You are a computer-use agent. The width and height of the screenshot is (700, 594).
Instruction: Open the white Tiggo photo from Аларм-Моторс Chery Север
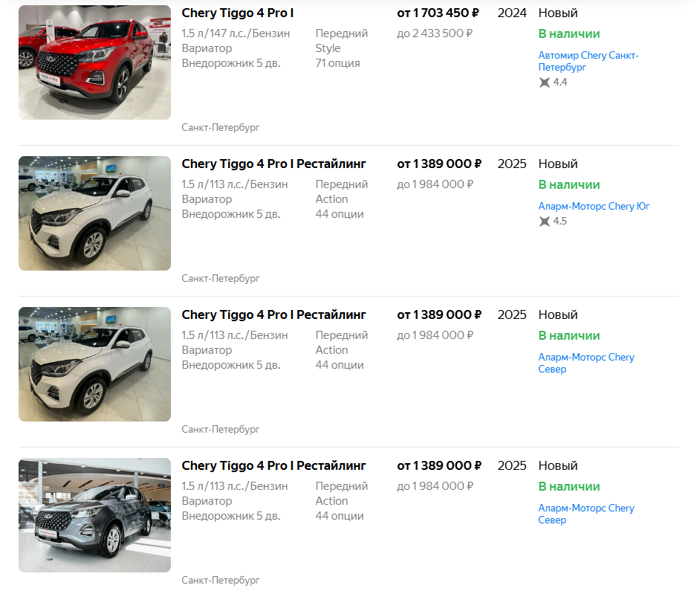pyautogui.click(x=94, y=364)
